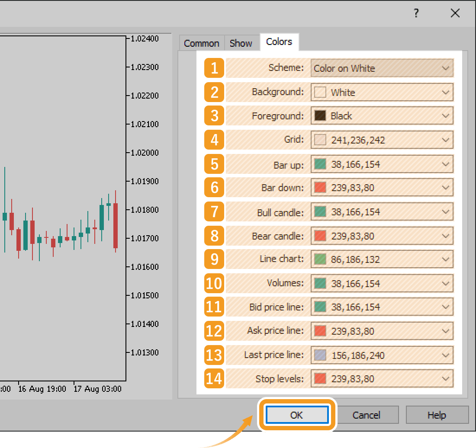The width and height of the screenshot is (476, 448).
Task: Open the Bar down color dropdown
Action: pos(445,188)
